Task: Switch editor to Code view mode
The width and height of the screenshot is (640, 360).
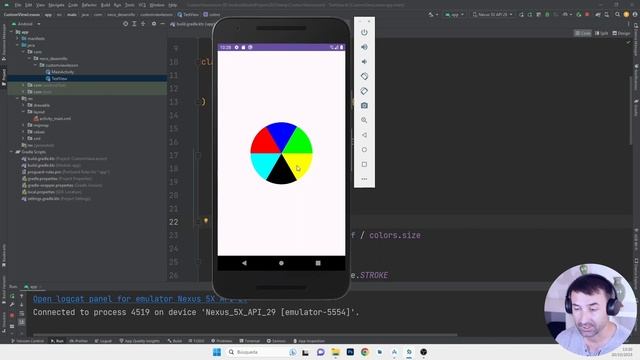Action: click(582, 33)
